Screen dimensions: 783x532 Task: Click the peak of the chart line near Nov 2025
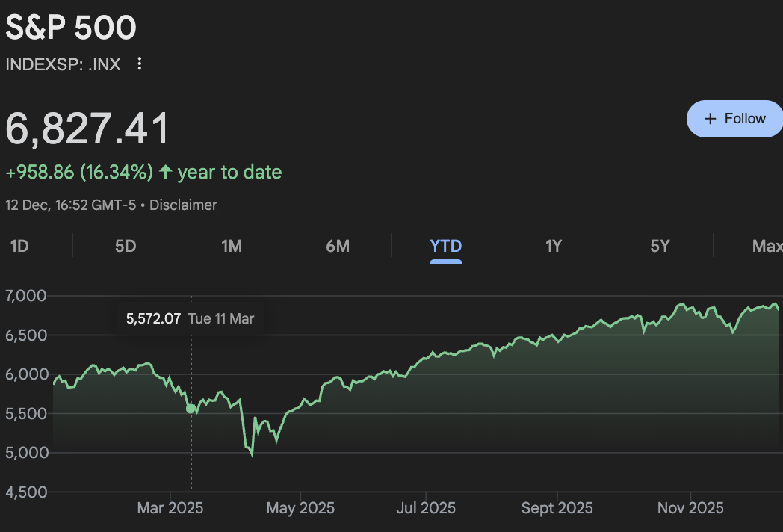pyautogui.click(x=681, y=303)
